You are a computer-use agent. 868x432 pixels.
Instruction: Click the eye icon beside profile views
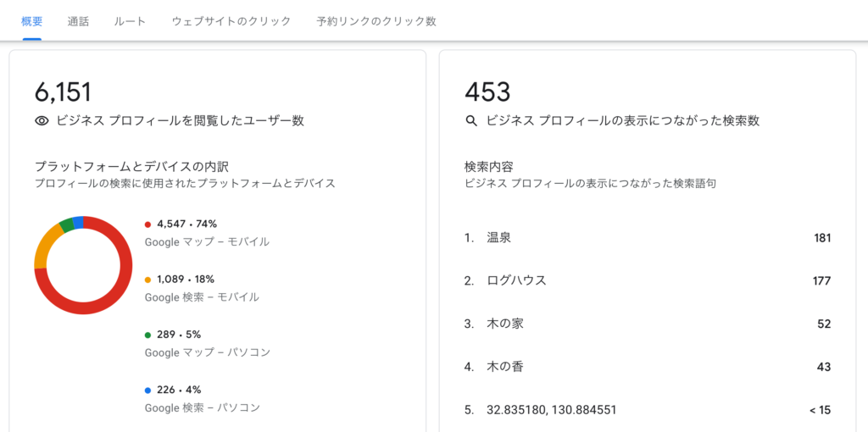[42, 121]
